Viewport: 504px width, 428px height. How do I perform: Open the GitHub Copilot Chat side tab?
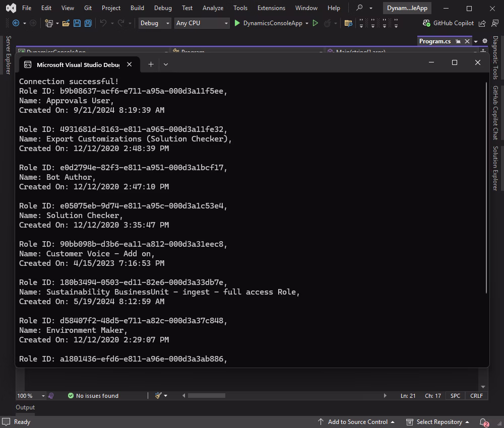point(495,113)
